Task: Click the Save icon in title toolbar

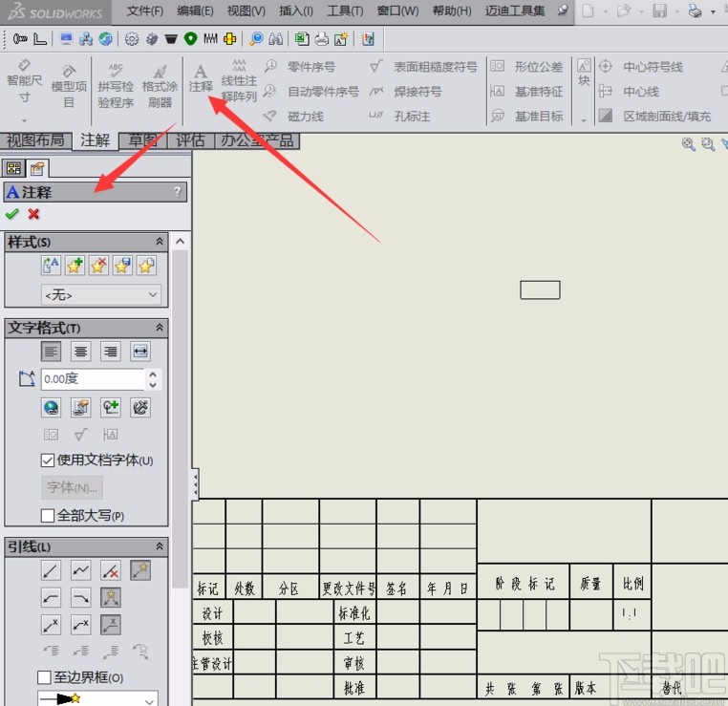Action: [659, 11]
